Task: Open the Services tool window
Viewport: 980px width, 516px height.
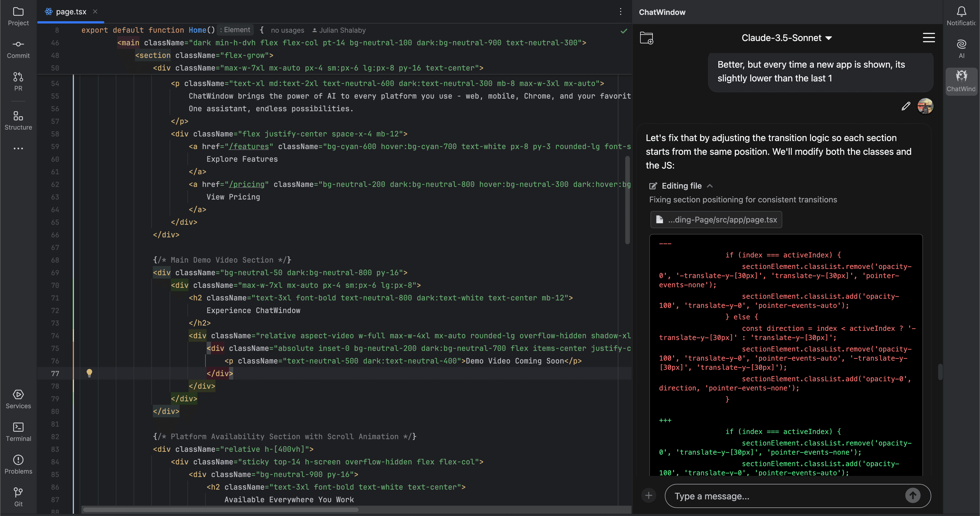Action: point(18,398)
